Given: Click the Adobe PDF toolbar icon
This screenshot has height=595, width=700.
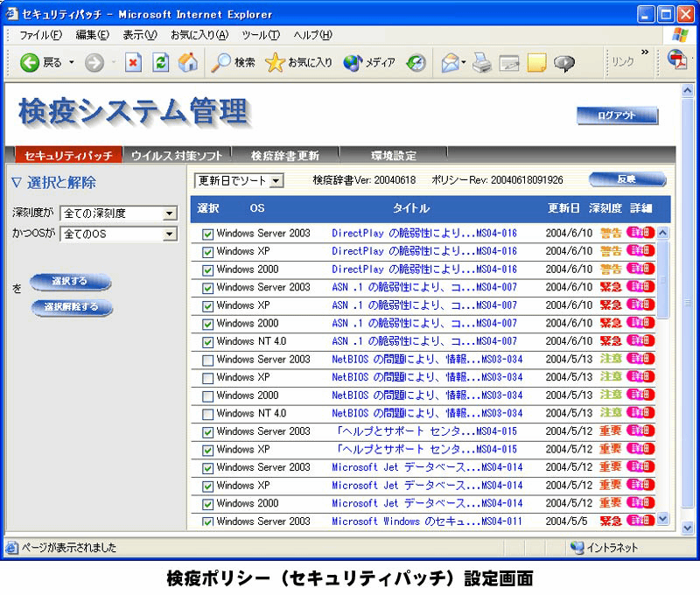Looking at the screenshot, I should pos(677,59).
